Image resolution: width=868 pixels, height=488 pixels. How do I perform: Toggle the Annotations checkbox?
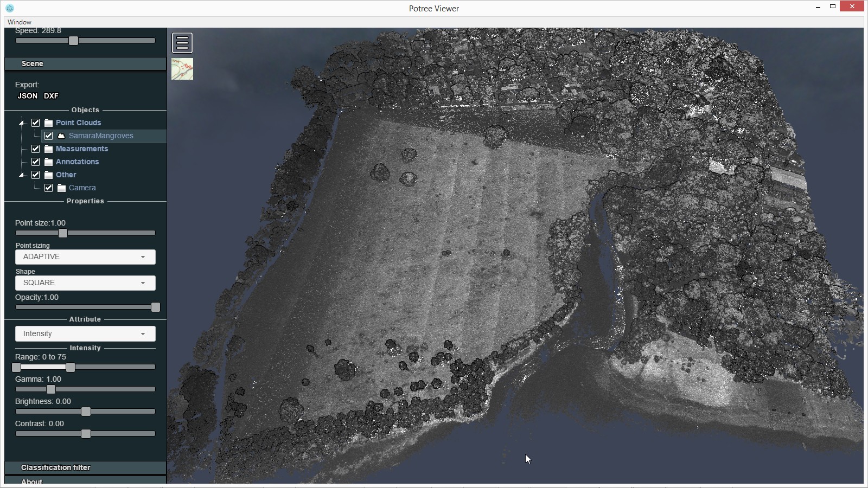tap(35, 162)
